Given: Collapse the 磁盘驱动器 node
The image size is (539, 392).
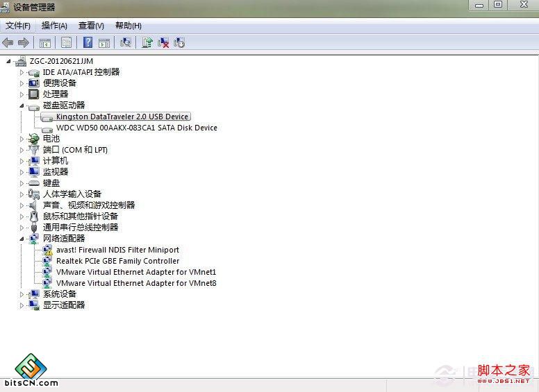Looking at the screenshot, I should [22, 105].
